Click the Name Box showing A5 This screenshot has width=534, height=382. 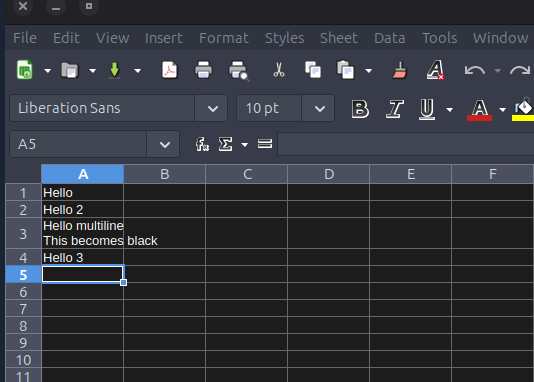pos(78,144)
